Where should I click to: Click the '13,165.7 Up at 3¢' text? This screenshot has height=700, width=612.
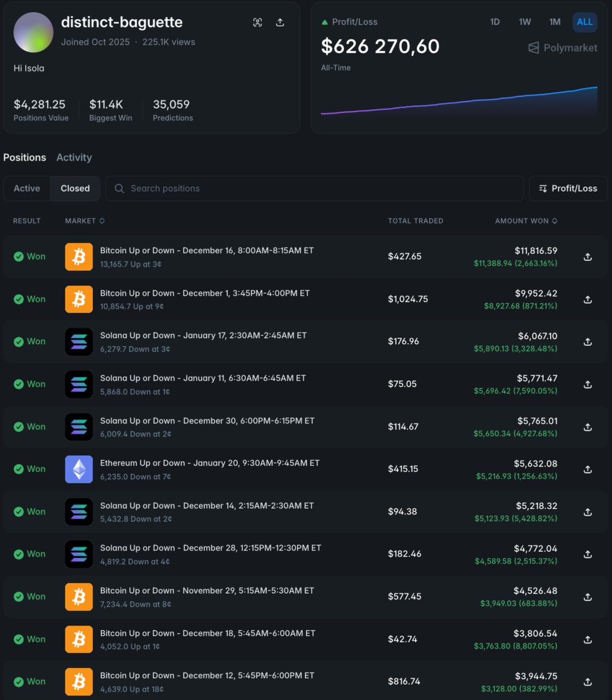[131, 264]
